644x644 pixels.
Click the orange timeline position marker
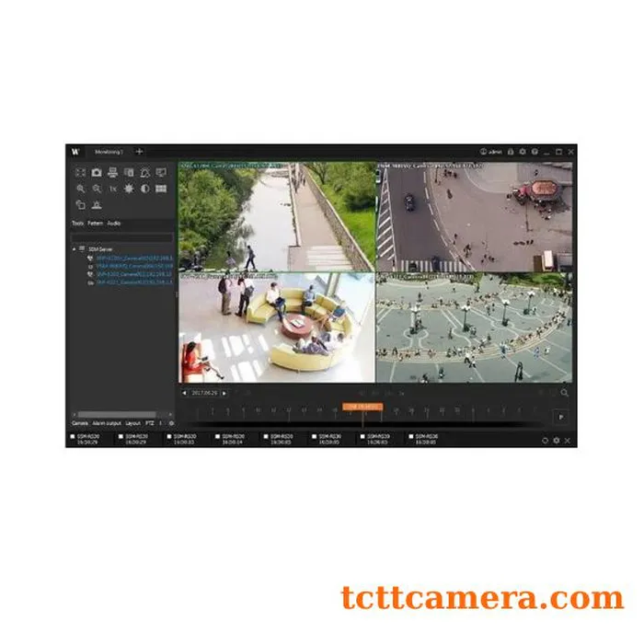(362, 406)
